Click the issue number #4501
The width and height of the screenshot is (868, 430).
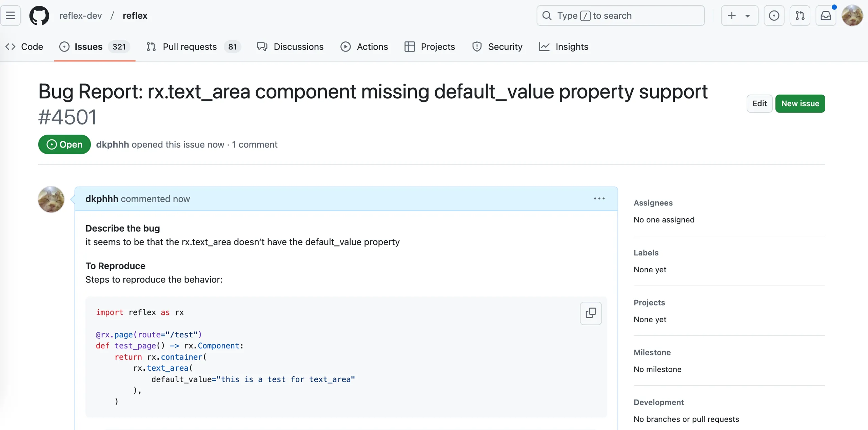coord(67,117)
